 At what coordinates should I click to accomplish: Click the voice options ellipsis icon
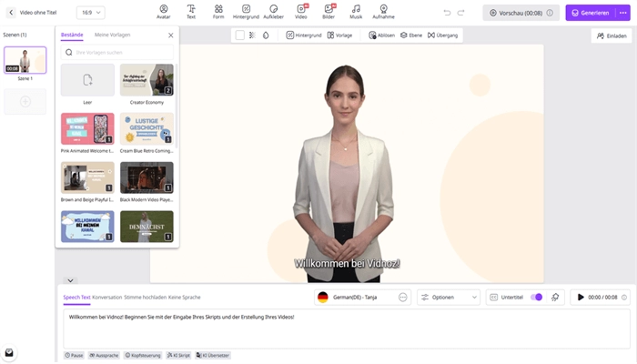tap(402, 298)
